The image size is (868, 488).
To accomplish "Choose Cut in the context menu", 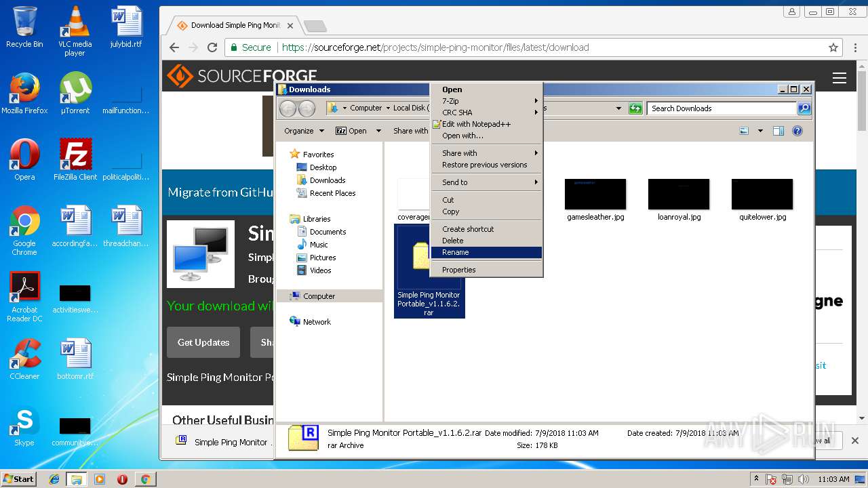I will pyautogui.click(x=487, y=200).
